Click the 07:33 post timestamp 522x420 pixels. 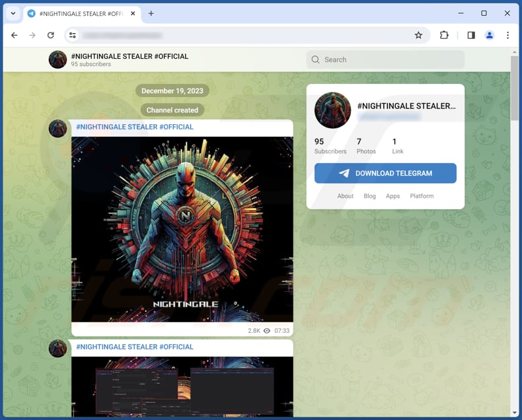pos(282,331)
